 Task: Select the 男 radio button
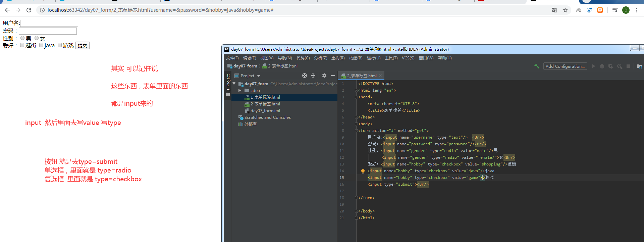pos(22,38)
